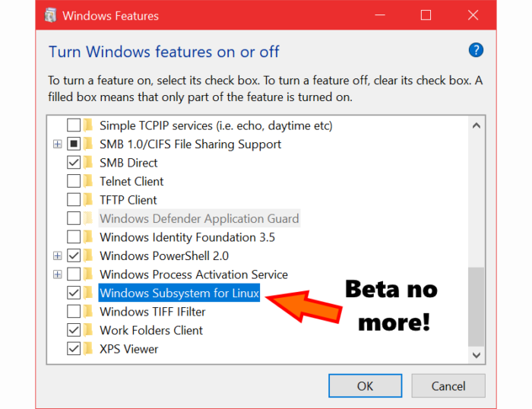532x409 pixels.
Task: Click folder icon beside Work Folders Client
Action: 88,330
